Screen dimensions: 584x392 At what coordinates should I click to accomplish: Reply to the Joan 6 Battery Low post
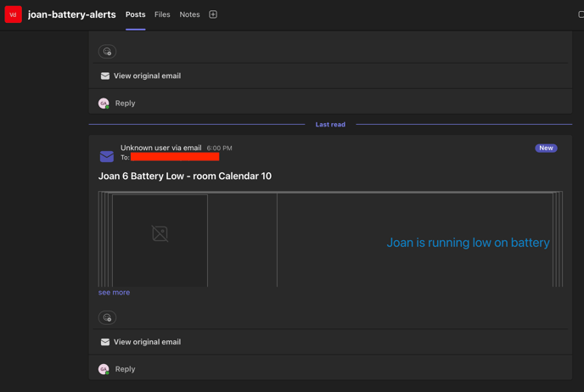[125, 369]
